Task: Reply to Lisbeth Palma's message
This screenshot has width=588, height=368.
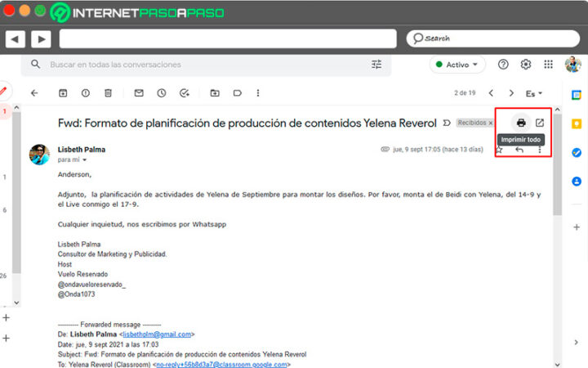Action: (519, 150)
